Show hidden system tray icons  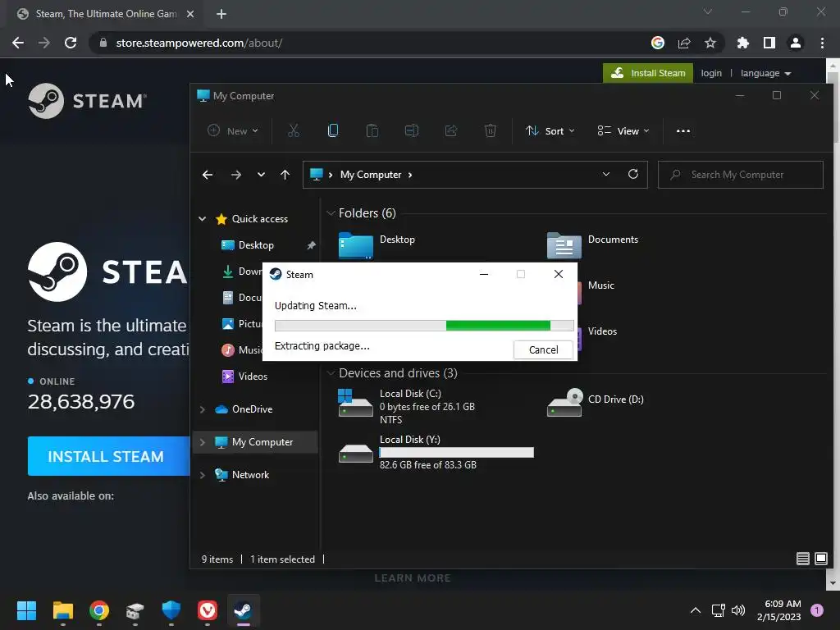pos(696,610)
